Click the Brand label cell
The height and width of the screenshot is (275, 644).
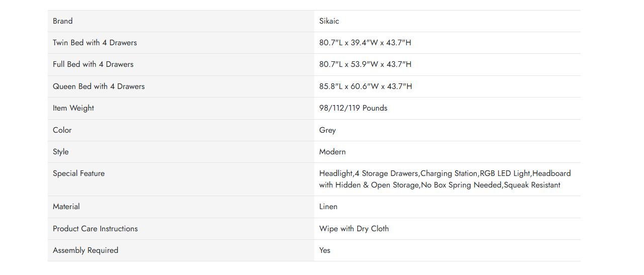click(63, 21)
